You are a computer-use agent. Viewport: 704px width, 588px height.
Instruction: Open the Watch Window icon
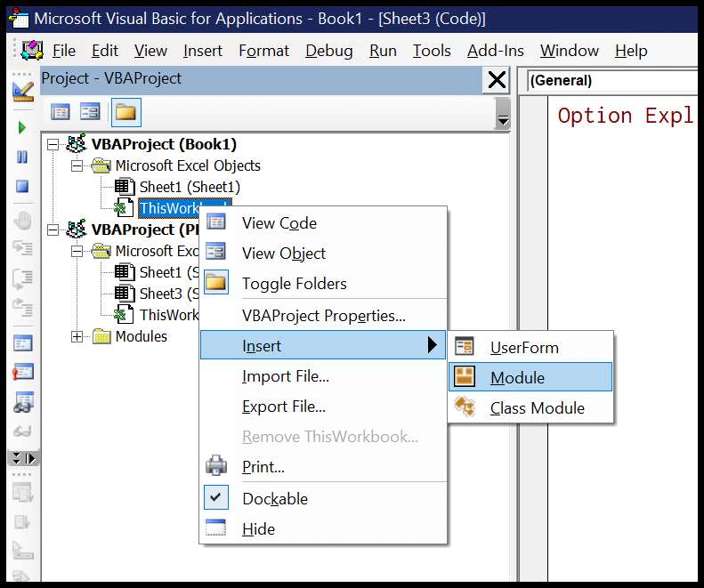[23, 402]
